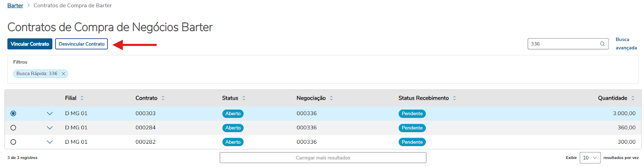The height and width of the screenshot is (167, 644).
Task: Open Busca avançada link
Action: (x=626, y=44)
